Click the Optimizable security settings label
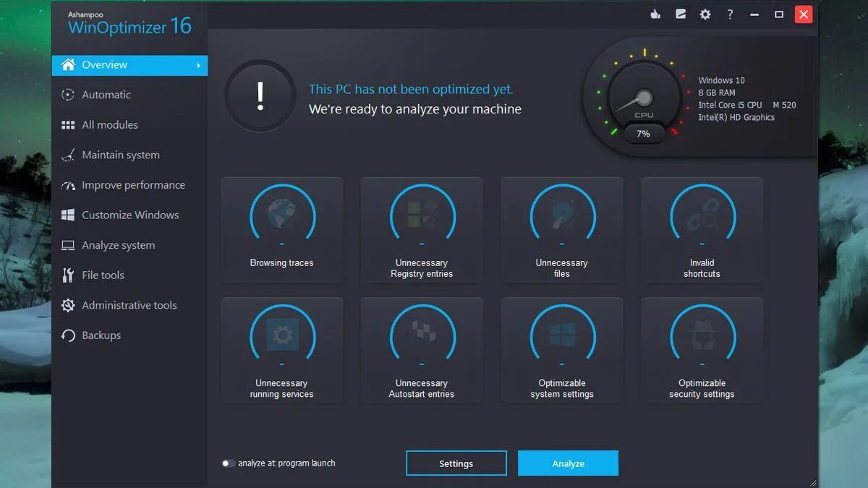Viewport: 868px width, 488px height. click(x=702, y=389)
